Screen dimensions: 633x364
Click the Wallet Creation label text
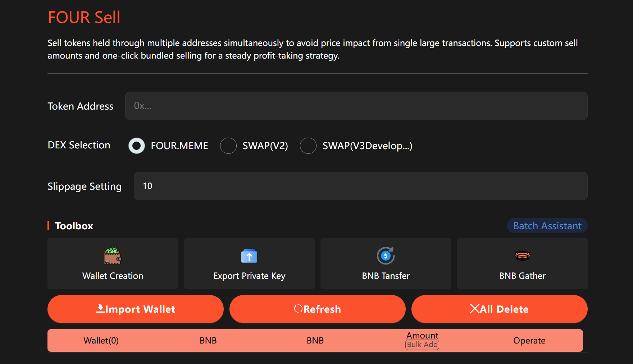point(113,276)
